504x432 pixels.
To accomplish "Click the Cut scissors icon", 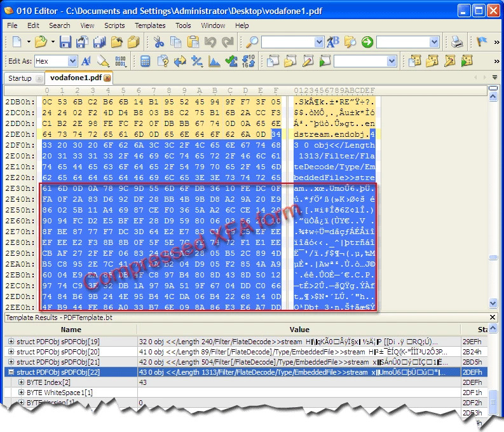I will [158, 42].
